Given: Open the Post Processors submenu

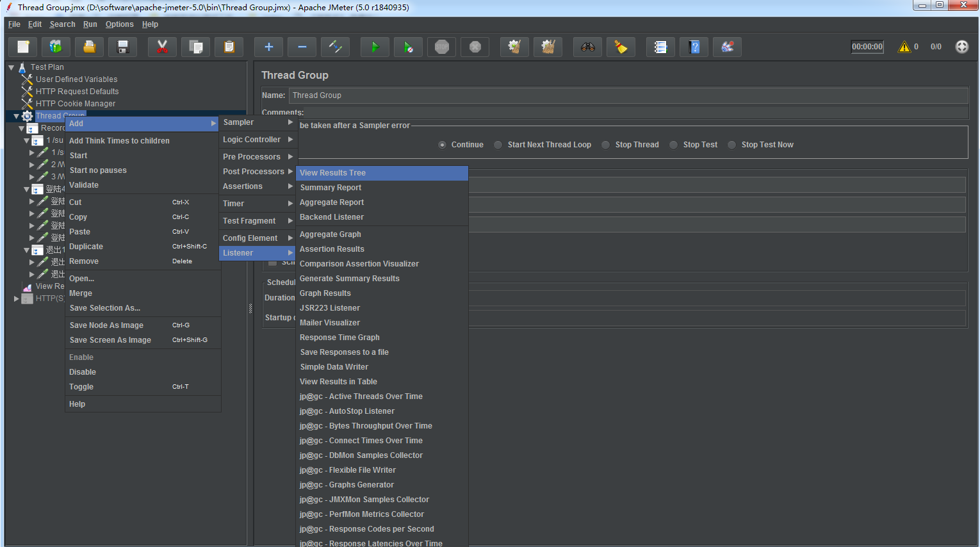Looking at the screenshot, I should 257,172.
